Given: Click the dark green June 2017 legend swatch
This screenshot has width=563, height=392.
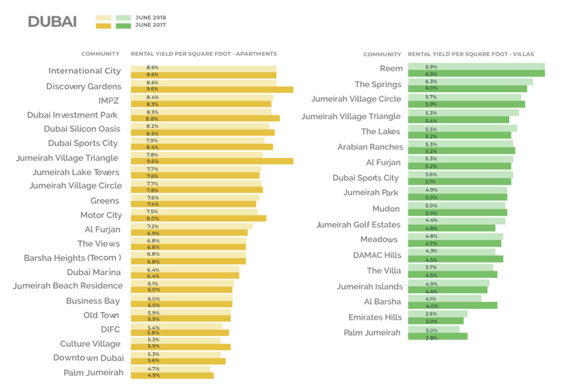Looking at the screenshot, I should [123, 26].
